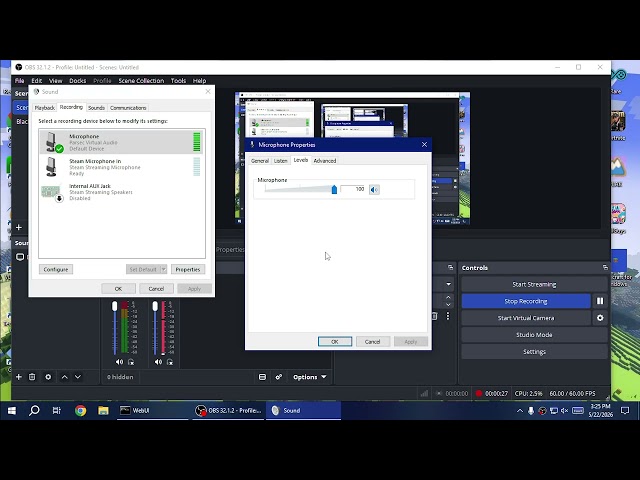This screenshot has width=640, height=480.
Task: Open the Sounds tab in Sound dialog
Action: (96, 108)
